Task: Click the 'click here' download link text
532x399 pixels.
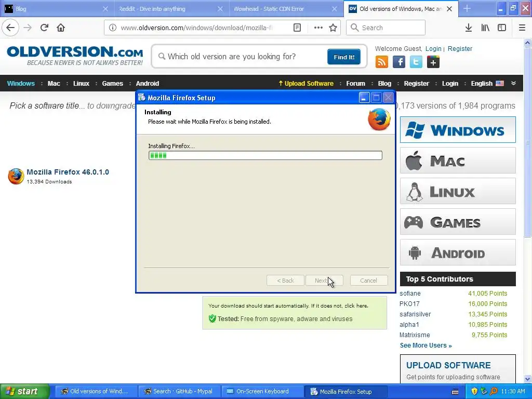Action: click(356, 305)
